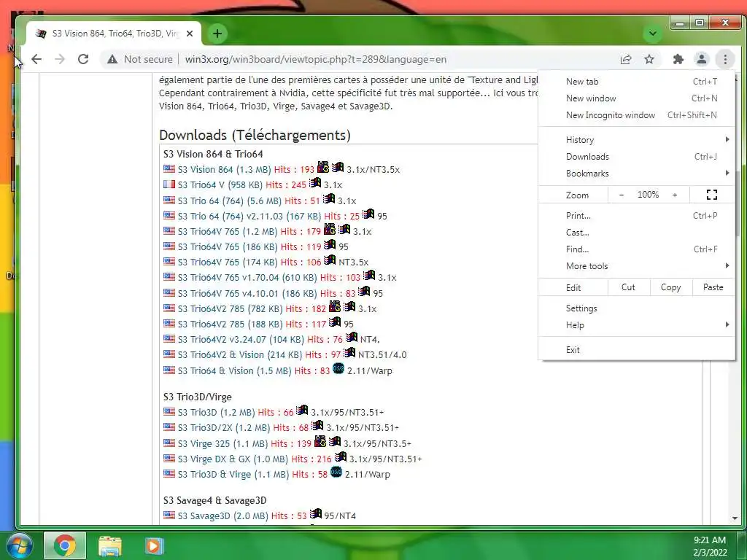Viewport: 747px width, 560px height.
Task: Select New tab in Chrome menu
Action: coord(636,82)
